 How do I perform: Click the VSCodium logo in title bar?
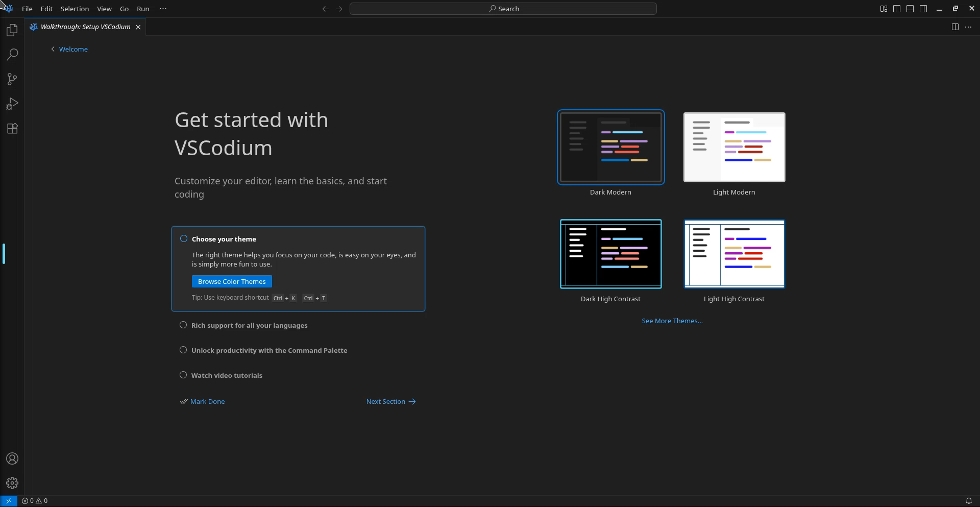pos(8,9)
